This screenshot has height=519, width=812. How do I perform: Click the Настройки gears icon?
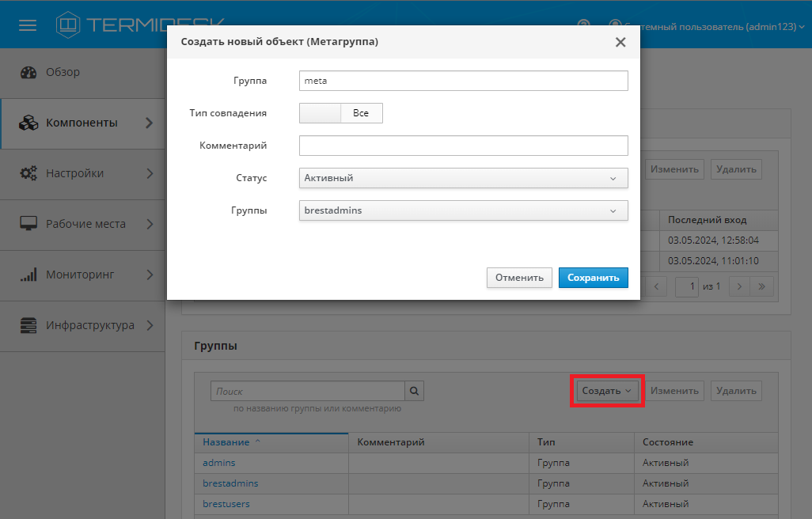[28, 173]
